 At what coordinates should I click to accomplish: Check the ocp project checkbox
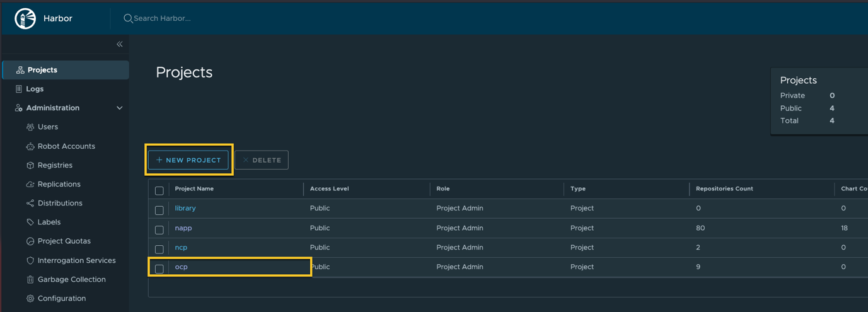159,269
